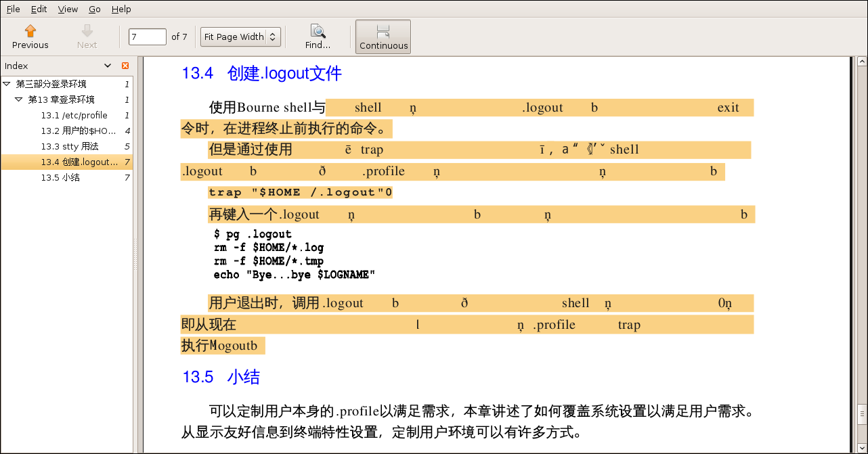Viewport: 868px width, 454px height.
Task: Click the 13.5 小结 heading
Action: click(x=221, y=377)
